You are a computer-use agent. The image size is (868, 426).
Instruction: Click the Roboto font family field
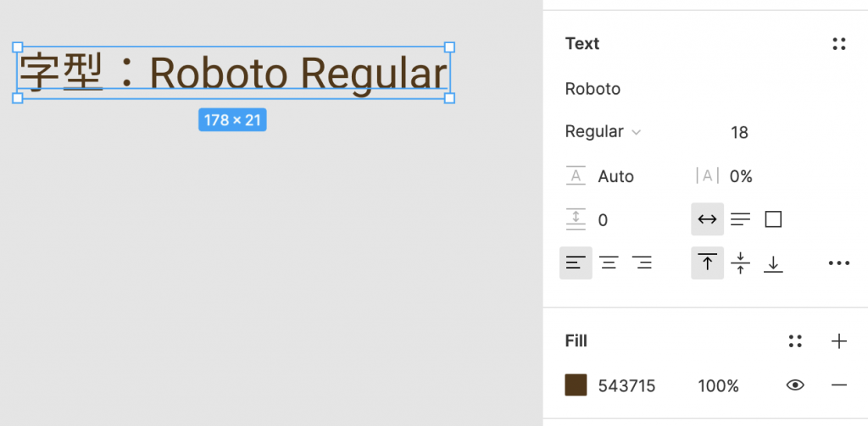pyautogui.click(x=593, y=89)
